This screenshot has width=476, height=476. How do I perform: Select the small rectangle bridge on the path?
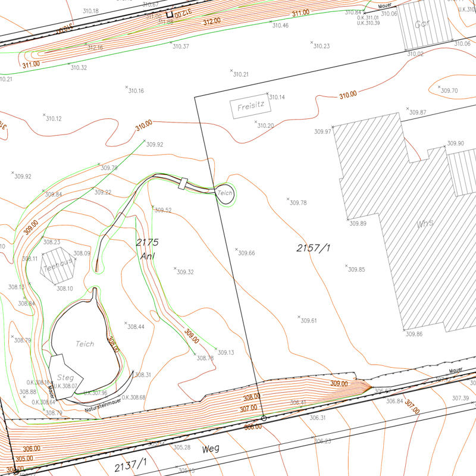tap(183, 183)
